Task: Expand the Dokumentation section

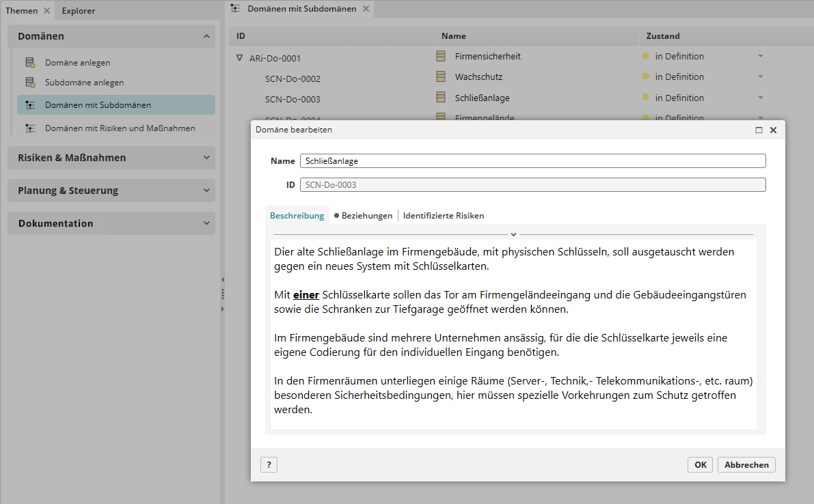Action: click(206, 223)
